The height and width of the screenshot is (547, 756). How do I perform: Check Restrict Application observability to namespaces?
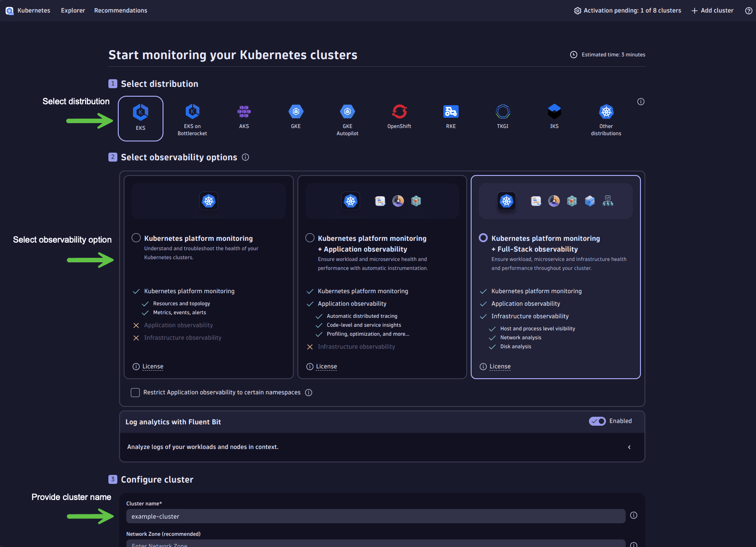click(x=135, y=393)
